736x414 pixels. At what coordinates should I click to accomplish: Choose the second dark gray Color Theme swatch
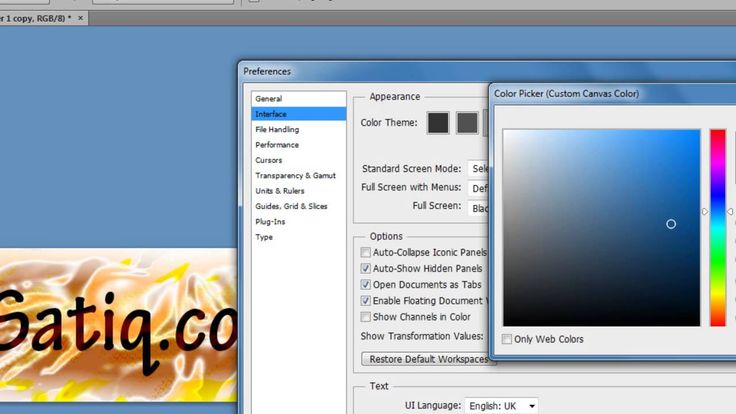click(x=467, y=122)
